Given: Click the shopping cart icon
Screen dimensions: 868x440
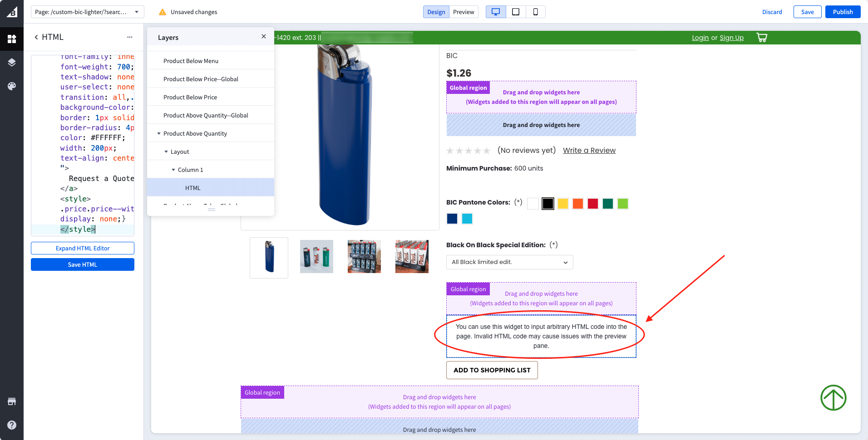Looking at the screenshot, I should [x=762, y=38].
